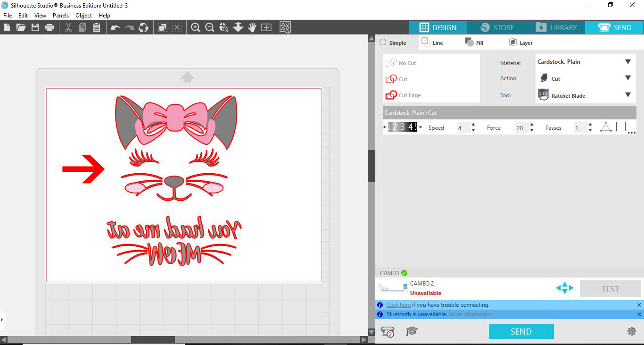Switch to the LIBRARY tab
644x345 pixels.
click(556, 27)
